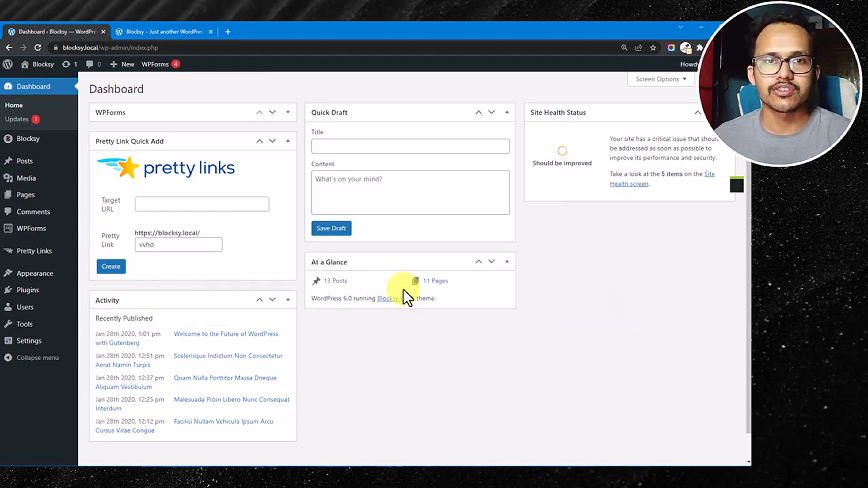Collapse the Quick Draft panel
The image size is (868, 488).
(507, 112)
